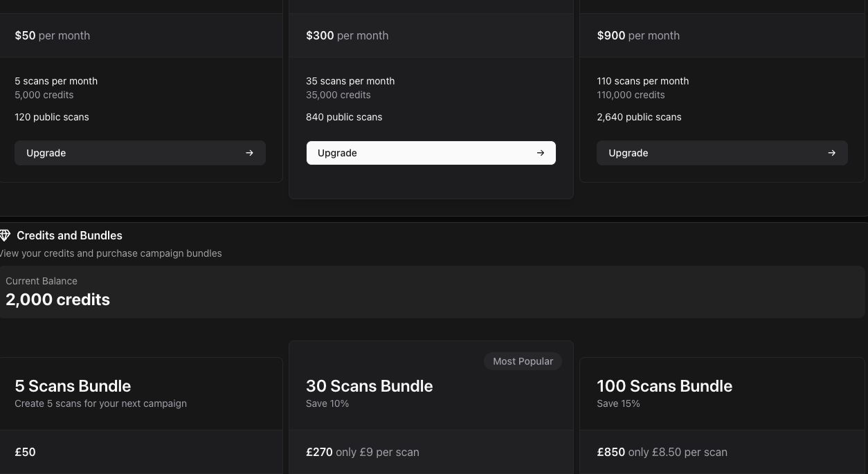Select the 30 Scans Bundle title

click(x=369, y=386)
